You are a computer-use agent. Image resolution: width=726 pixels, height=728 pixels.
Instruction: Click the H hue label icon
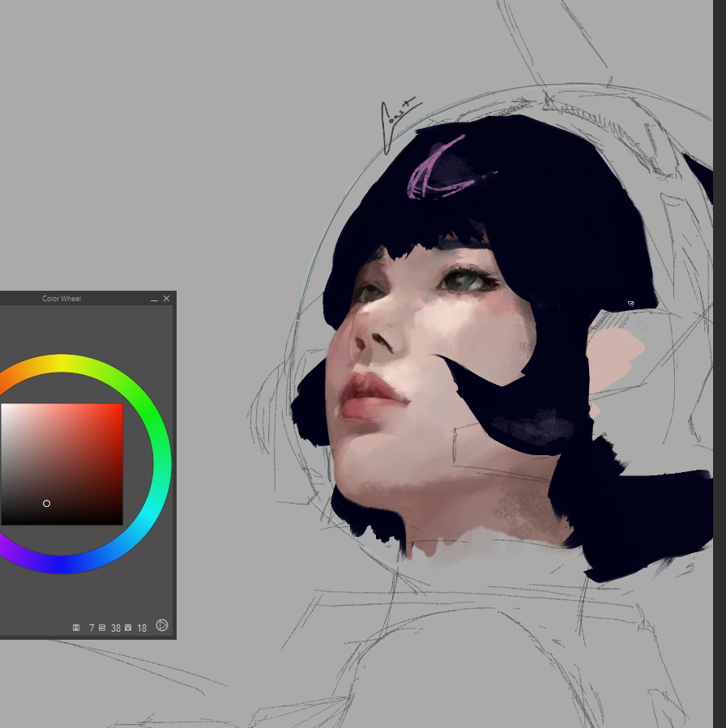pyautogui.click(x=76, y=628)
